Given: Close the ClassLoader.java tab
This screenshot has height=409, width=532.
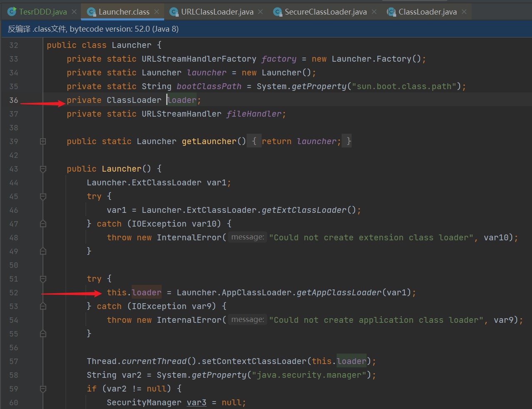Looking at the screenshot, I should 464,12.
